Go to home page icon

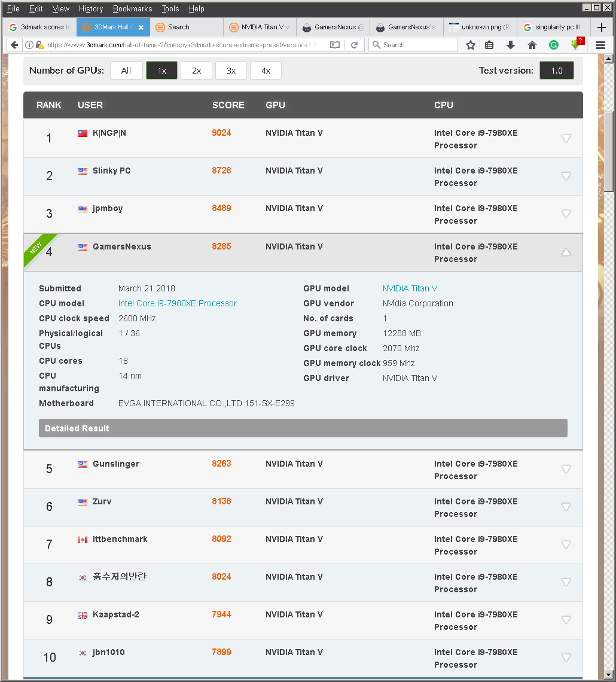[532, 45]
